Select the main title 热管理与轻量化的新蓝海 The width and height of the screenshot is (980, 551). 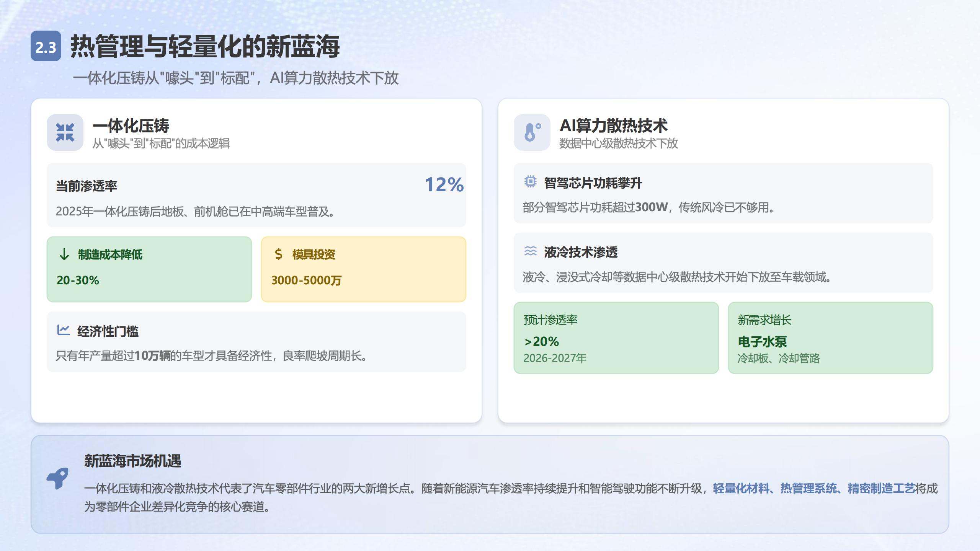point(205,46)
